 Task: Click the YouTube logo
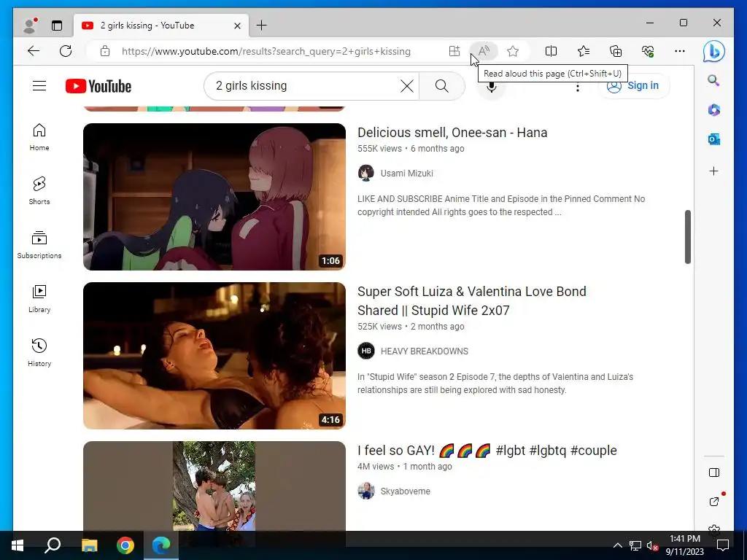coord(98,86)
